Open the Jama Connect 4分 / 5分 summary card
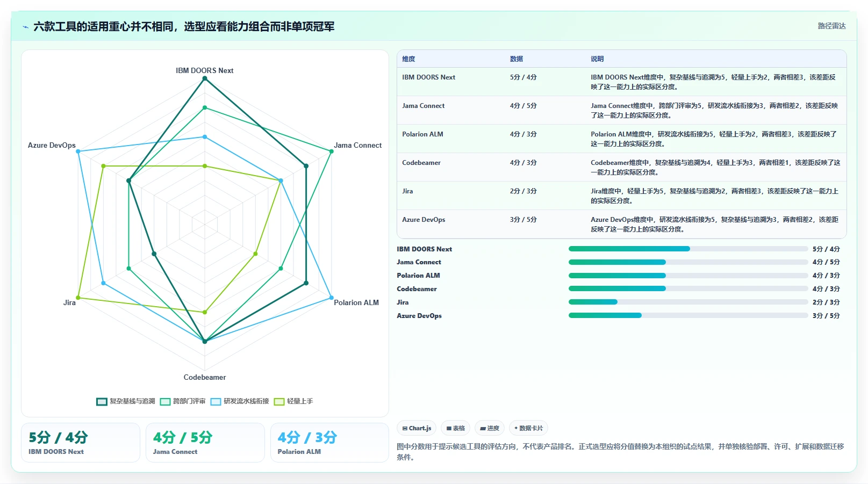 tap(205, 443)
